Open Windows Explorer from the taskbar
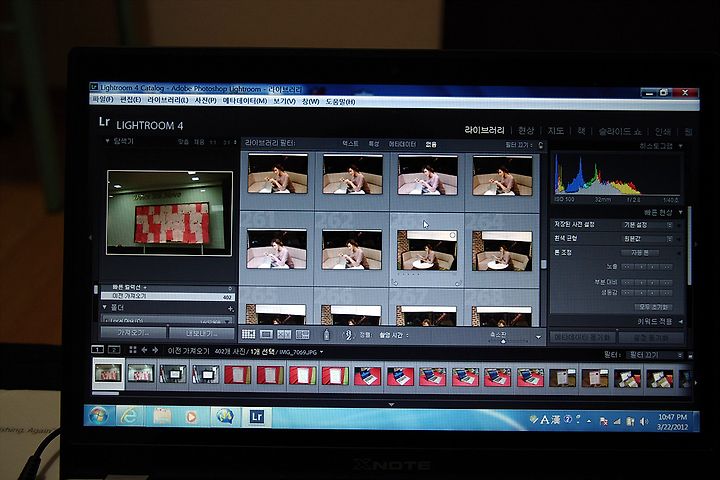Image resolution: width=720 pixels, height=480 pixels. coord(162,416)
